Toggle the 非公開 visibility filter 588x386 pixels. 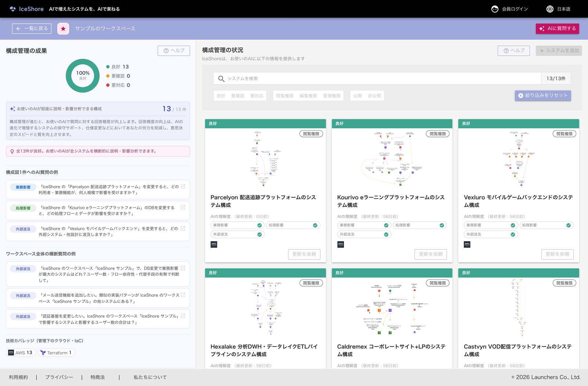374,96
